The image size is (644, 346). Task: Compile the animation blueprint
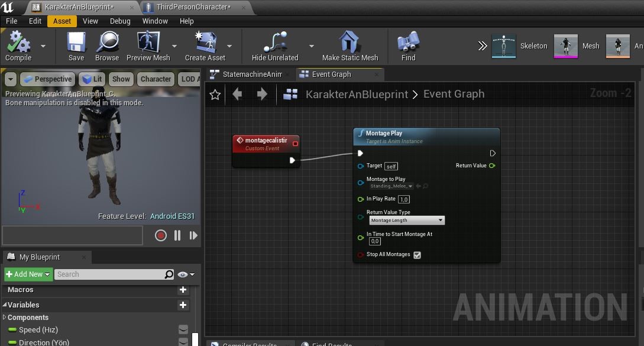tap(18, 46)
